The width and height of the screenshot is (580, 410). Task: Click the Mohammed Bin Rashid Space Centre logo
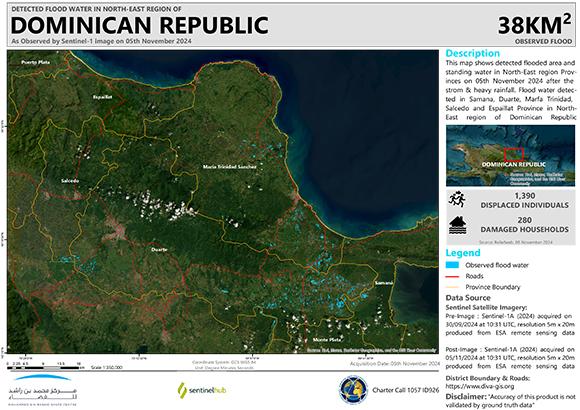(43, 390)
